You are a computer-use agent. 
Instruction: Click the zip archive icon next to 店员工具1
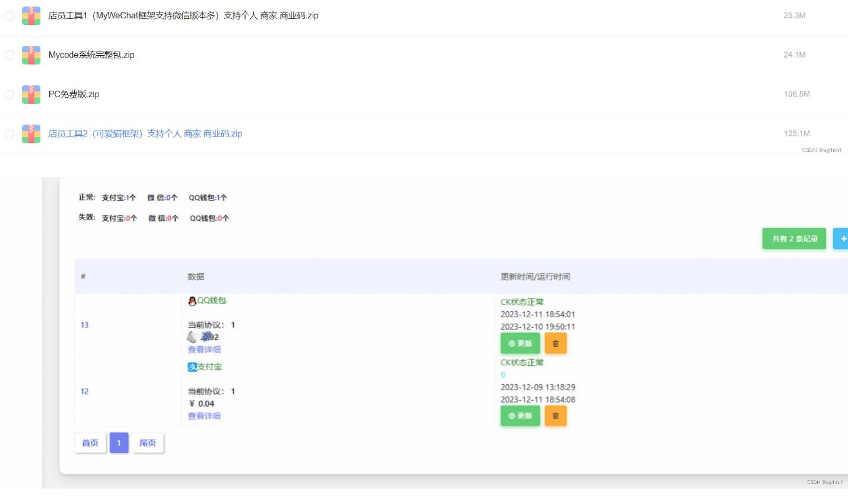coord(31,15)
